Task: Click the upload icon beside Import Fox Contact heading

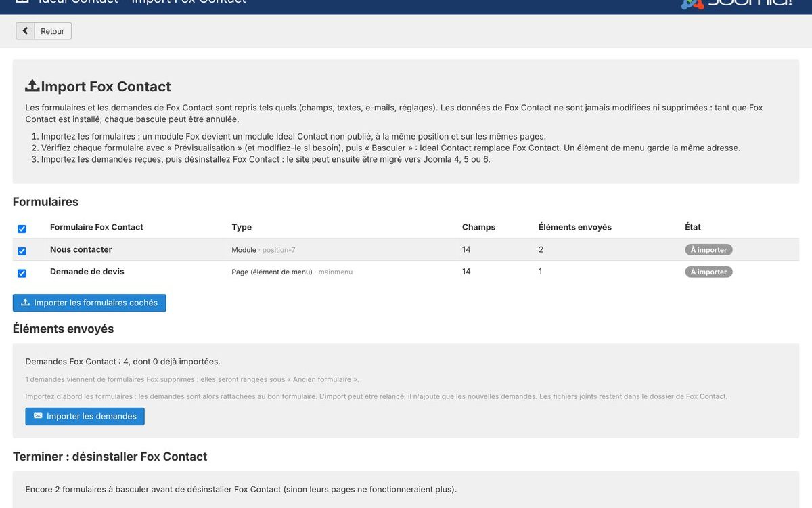Action: pos(32,86)
